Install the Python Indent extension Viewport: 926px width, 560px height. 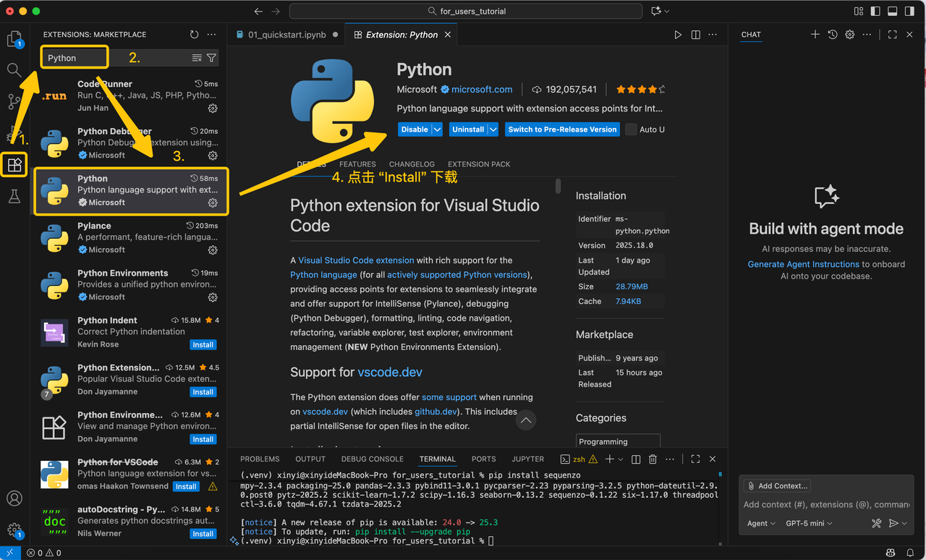[x=203, y=345]
